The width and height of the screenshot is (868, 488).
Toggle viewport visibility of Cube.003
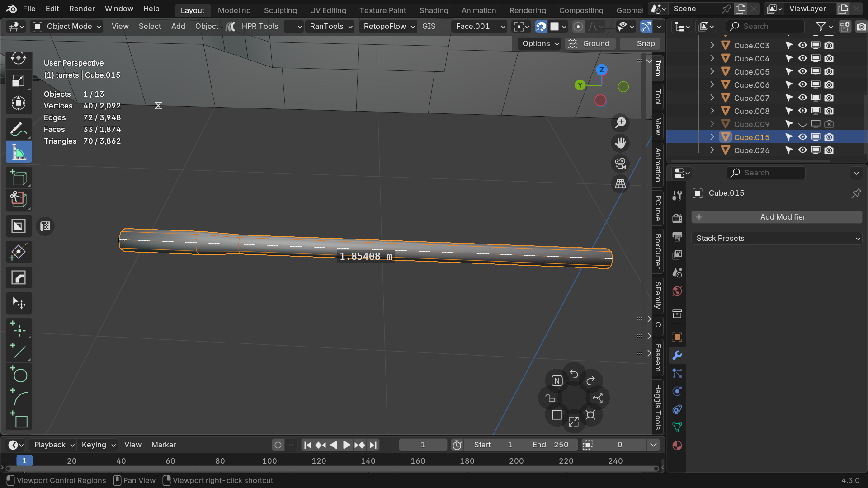(802, 45)
